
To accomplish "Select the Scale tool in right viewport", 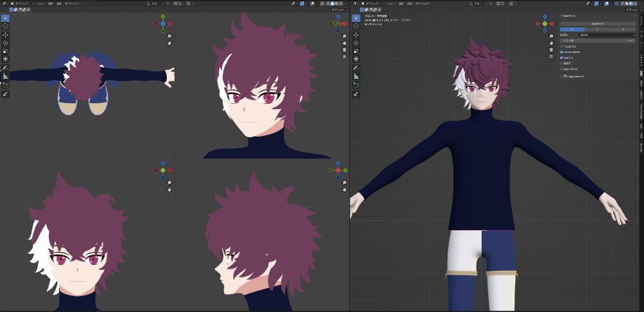I will pyautogui.click(x=356, y=51).
